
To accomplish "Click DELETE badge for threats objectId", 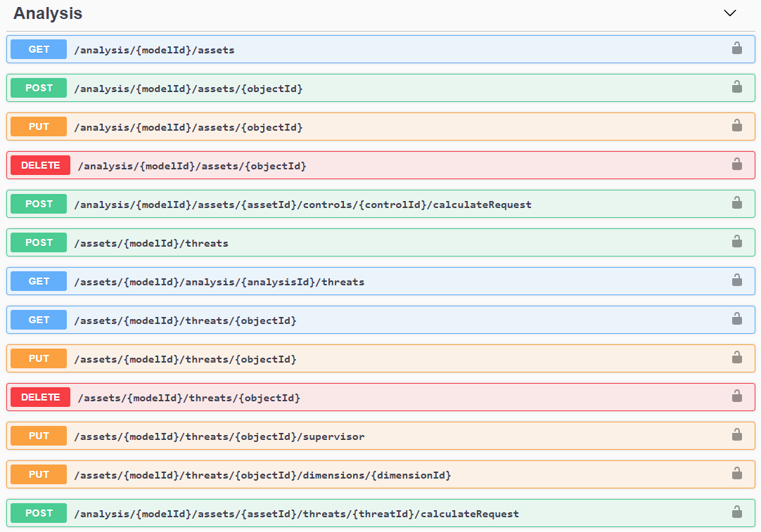I will click(40, 398).
